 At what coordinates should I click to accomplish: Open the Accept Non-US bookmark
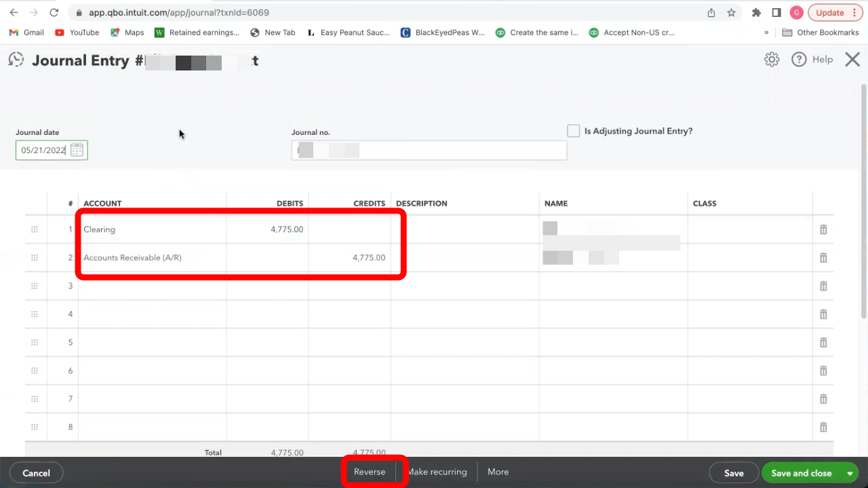tap(632, 33)
